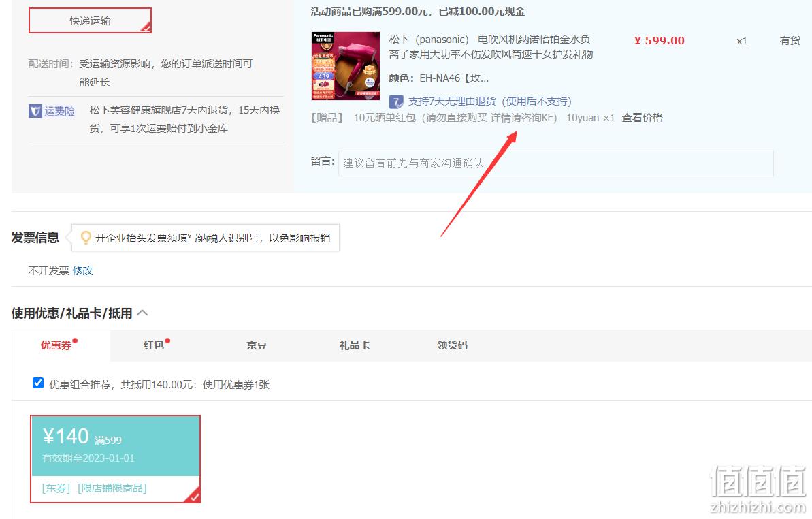This screenshot has width=812, height=519.
Task: Switch to the 红包 tab
Action: 154,345
